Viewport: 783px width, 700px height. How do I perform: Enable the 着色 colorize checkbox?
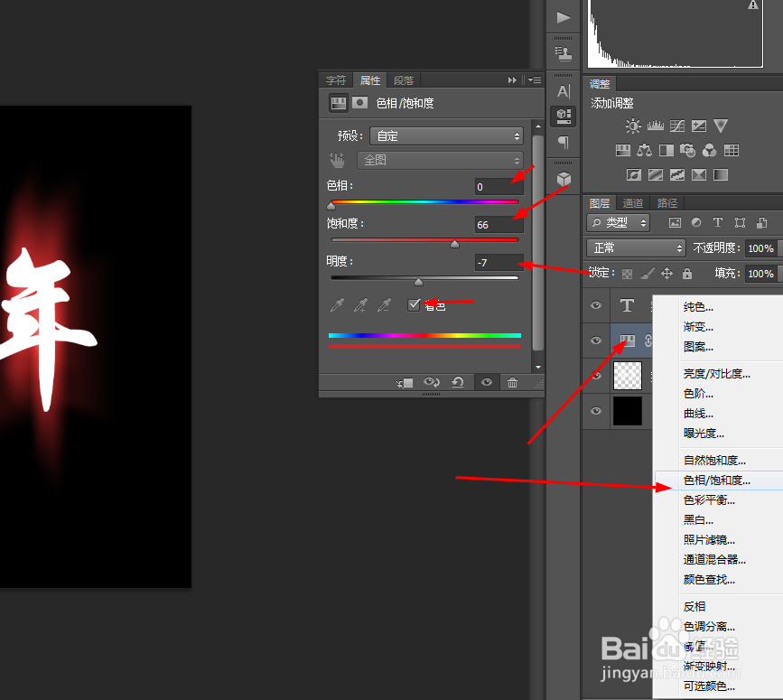coord(415,304)
